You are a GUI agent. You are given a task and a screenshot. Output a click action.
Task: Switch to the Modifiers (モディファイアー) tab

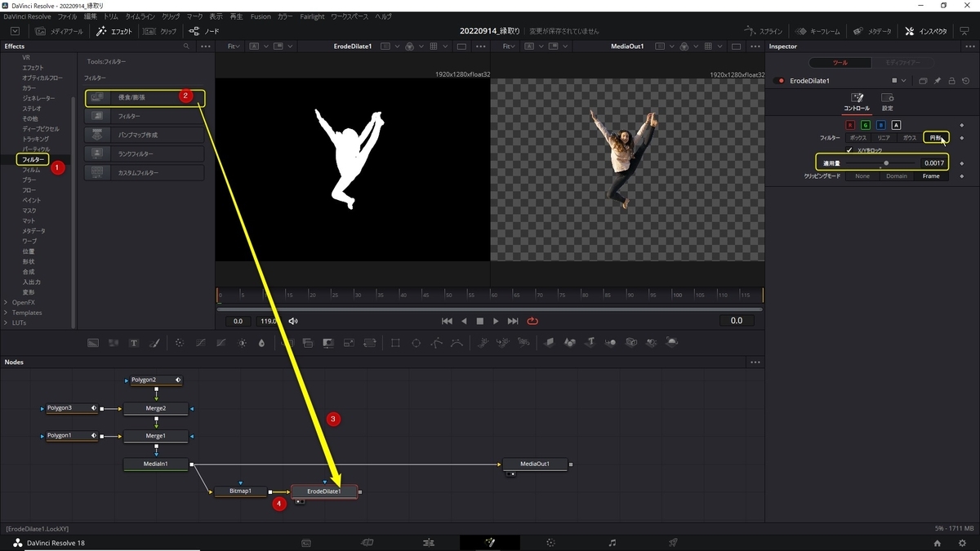(901, 63)
